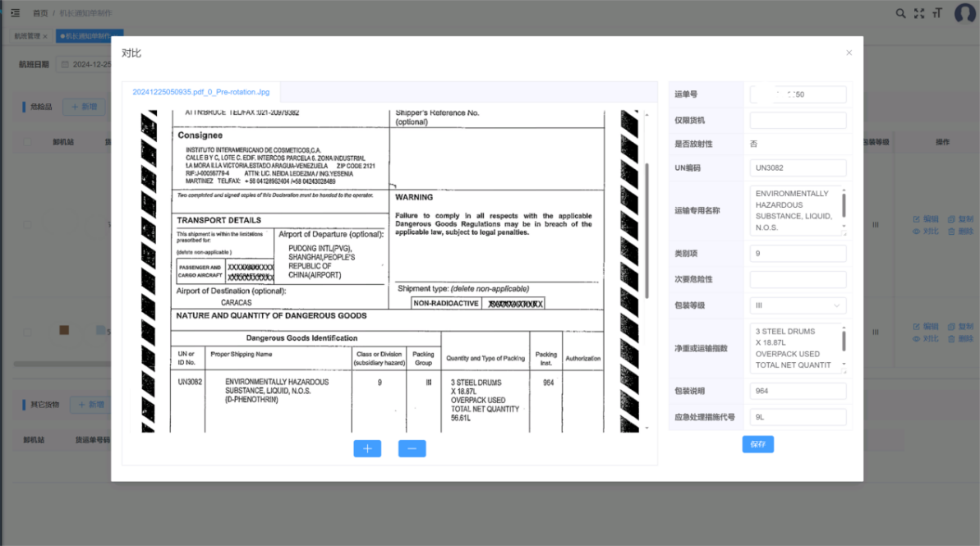The height and width of the screenshot is (546, 980).
Task: Toggle the sidebar collapse hamburger icon
Action: 16,13
